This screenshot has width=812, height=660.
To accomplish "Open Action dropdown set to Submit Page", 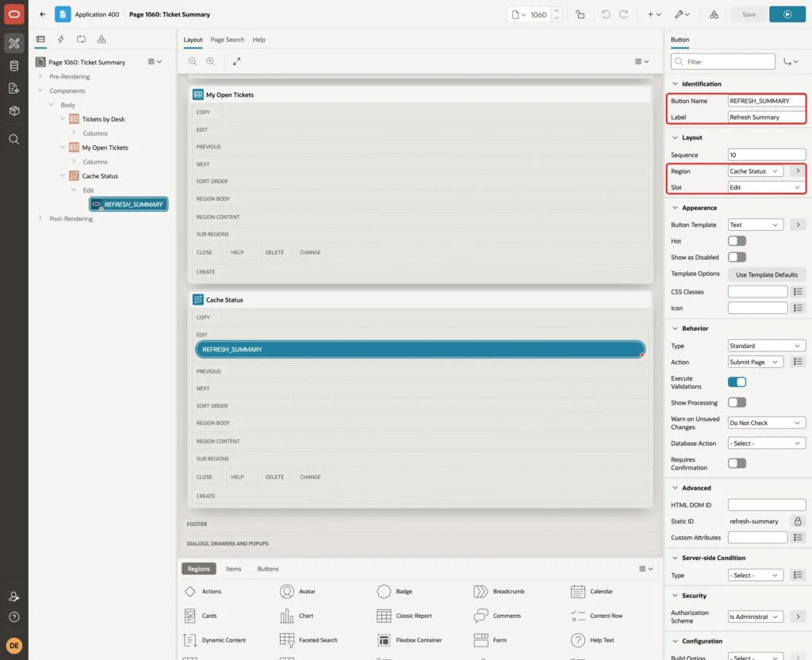I will point(755,362).
